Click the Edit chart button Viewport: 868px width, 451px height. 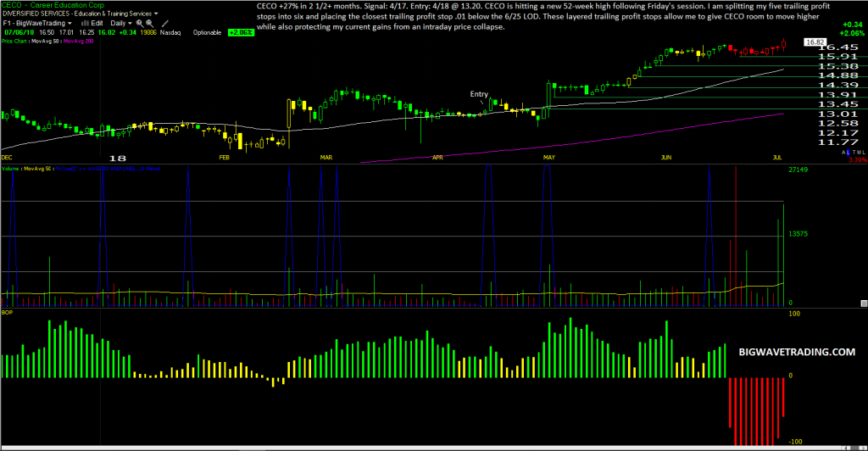(x=97, y=23)
